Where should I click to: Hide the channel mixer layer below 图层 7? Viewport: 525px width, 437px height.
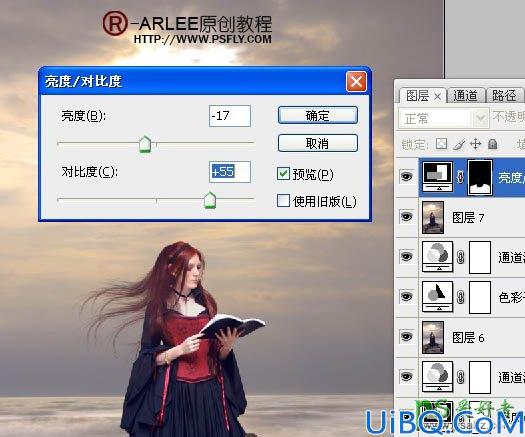(406, 257)
